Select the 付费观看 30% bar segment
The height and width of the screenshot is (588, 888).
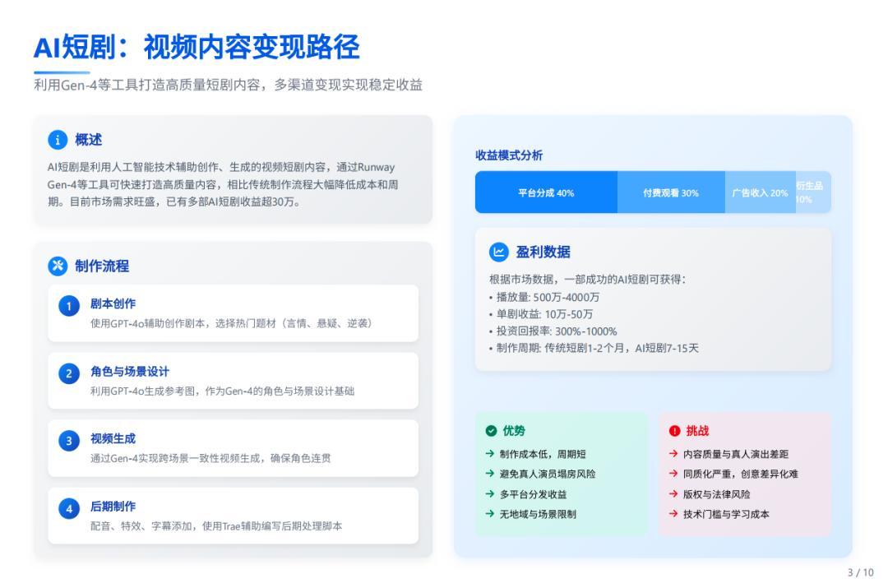tap(671, 192)
